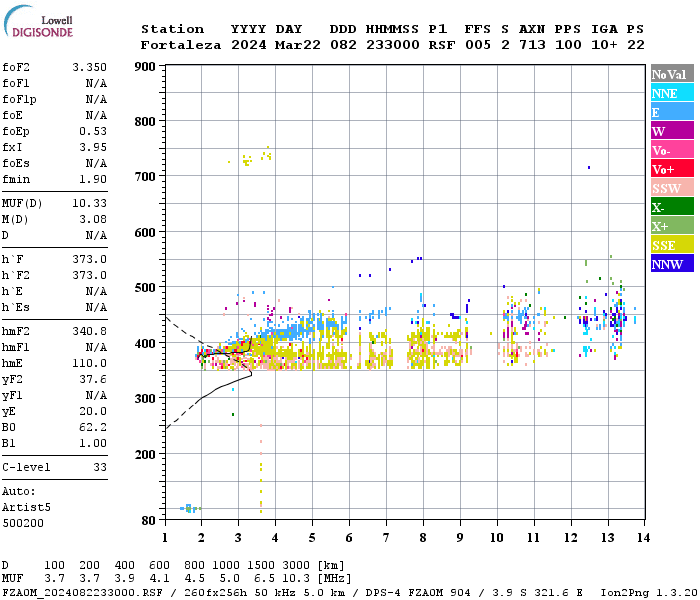Click the AXN value 713

pos(532,45)
